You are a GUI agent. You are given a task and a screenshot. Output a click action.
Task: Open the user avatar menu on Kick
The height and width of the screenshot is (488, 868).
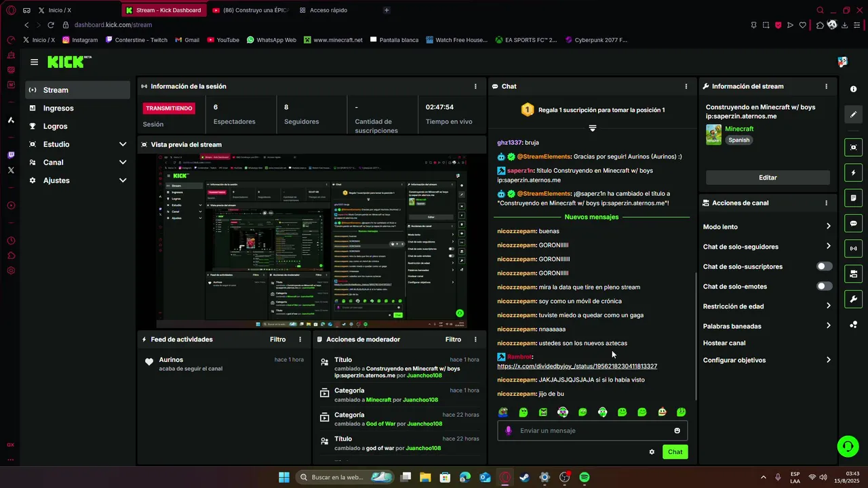[842, 62]
